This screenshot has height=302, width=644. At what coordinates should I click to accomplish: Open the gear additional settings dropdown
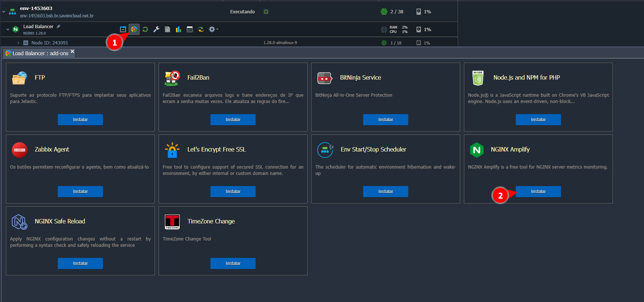(x=213, y=29)
